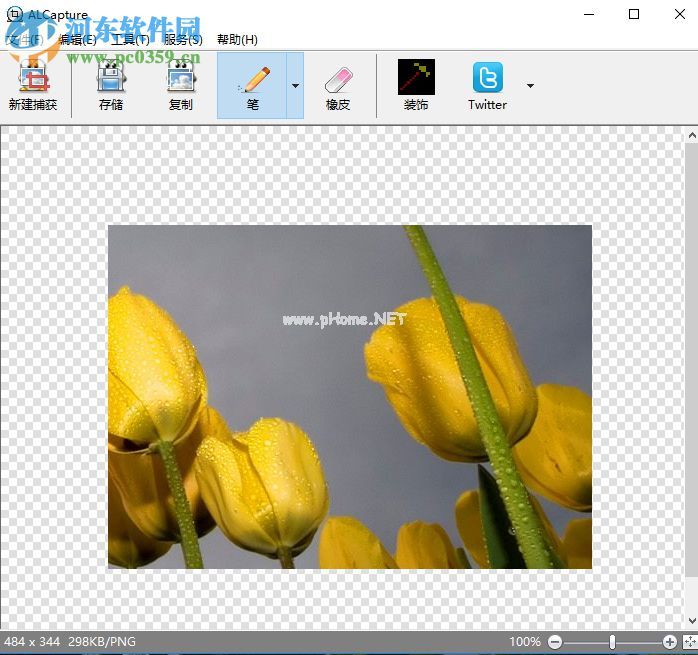Click the vertical scrollbar down arrow
The image size is (698, 655).
click(x=692, y=620)
